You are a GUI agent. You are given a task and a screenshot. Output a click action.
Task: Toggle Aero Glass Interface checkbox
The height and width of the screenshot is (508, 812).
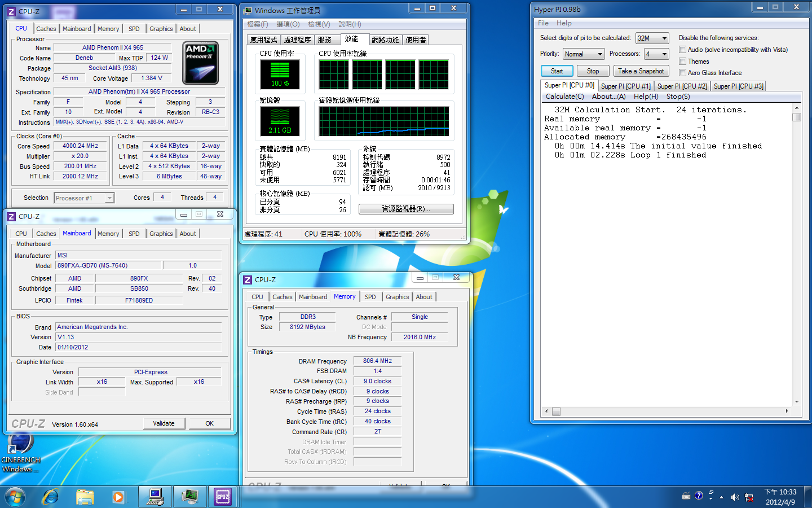click(682, 72)
